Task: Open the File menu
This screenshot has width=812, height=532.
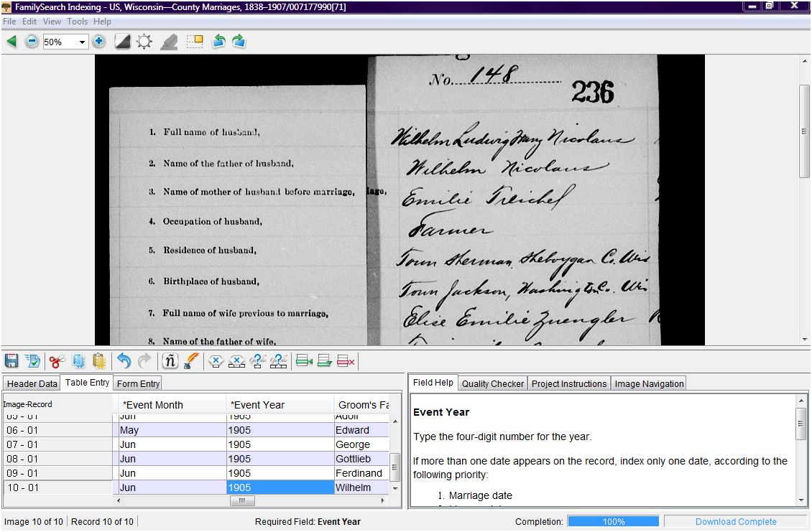Action: point(9,22)
